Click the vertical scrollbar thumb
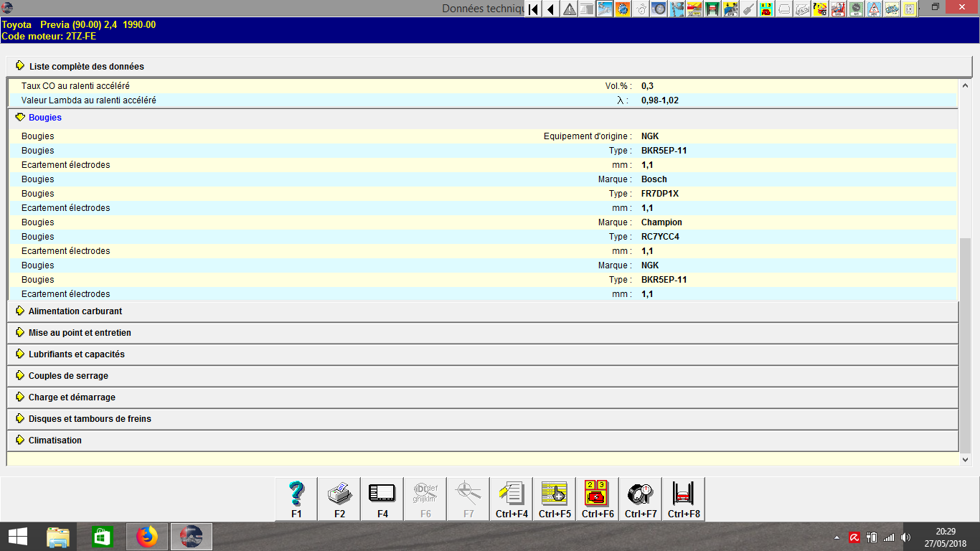The width and height of the screenshot is (980, 551). point(965,345)
